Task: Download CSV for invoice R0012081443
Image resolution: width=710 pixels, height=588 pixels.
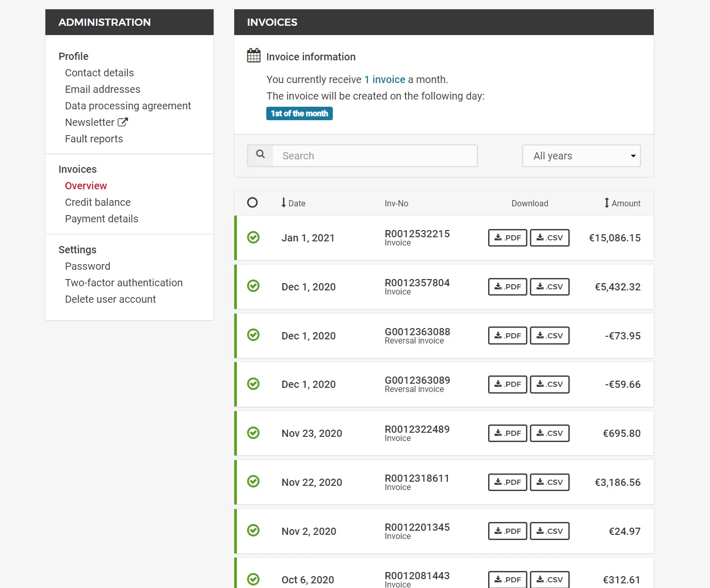Action: pyautogui.click(x=550, y=580)
